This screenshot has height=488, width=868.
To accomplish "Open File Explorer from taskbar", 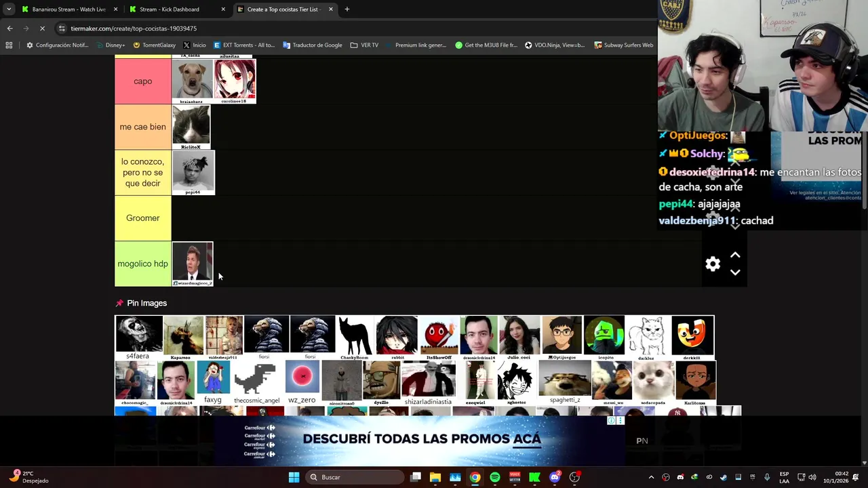I will coord(435,477).
